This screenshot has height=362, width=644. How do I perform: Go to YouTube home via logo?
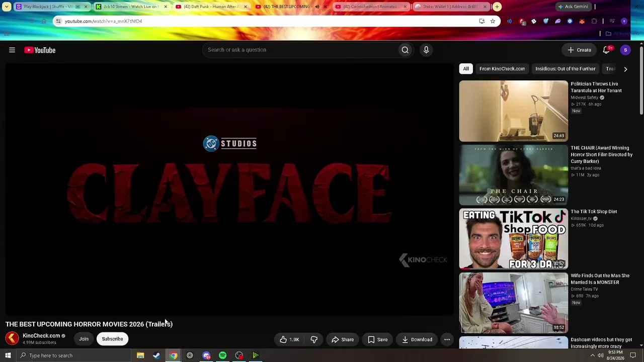[40, 50]
